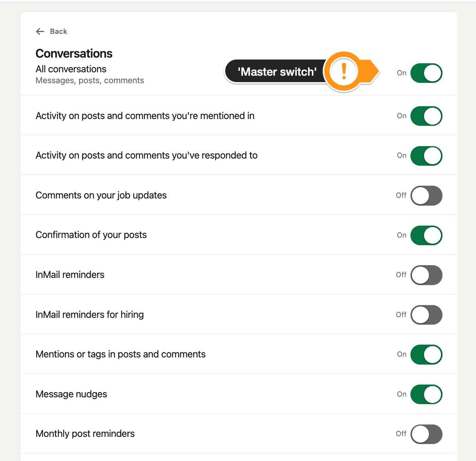This screenshot has width=476, height=461.
Task: Disable activity on posts you're mentioned in
Action: coord(426,116)
